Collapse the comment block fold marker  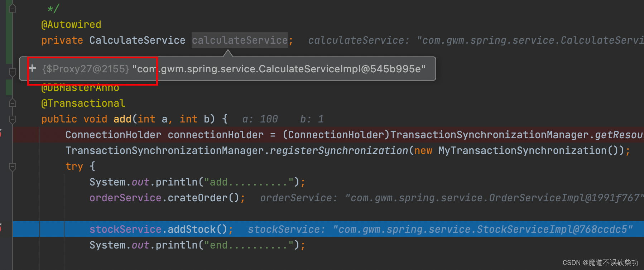[x=13, y=8]
